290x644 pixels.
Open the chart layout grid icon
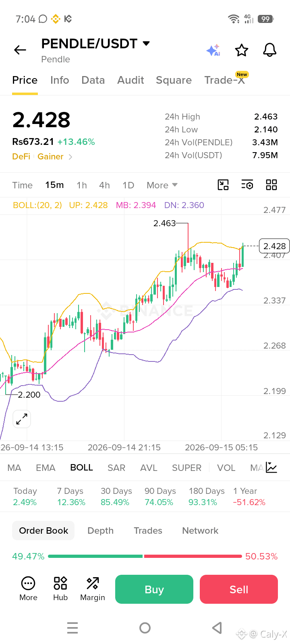click(x=271, y=185)
